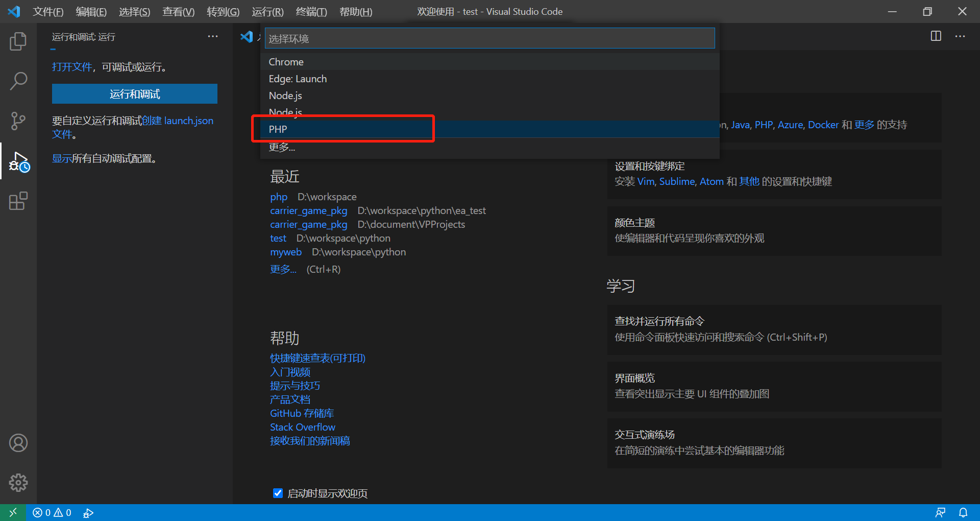The image size is (980, 521).
Task: Open the 查看(V) menu
Action: [x=179, y=12]
